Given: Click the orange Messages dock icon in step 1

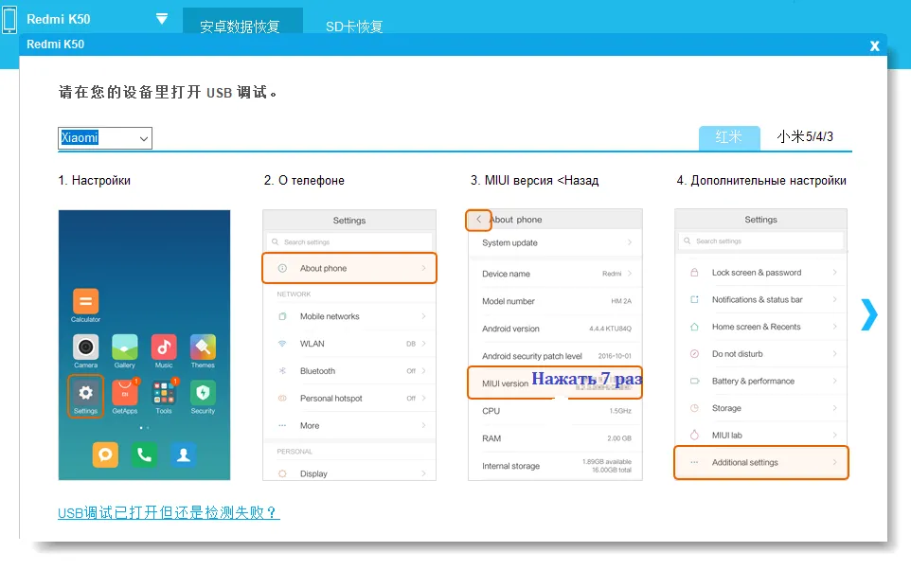Looking at the screenshot, I should click(105, 454).
